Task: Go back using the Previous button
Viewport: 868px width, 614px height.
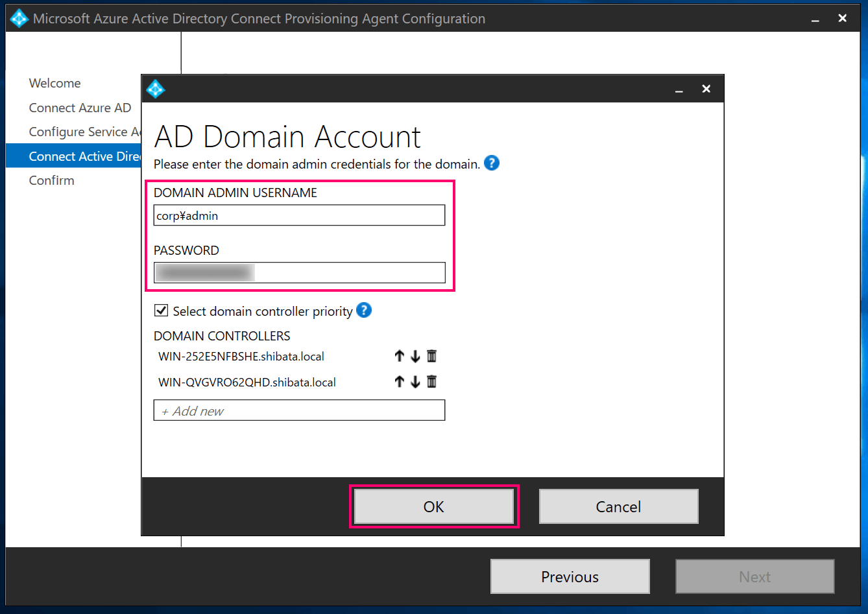Action: pyautogui.click(x=570, y=576)
